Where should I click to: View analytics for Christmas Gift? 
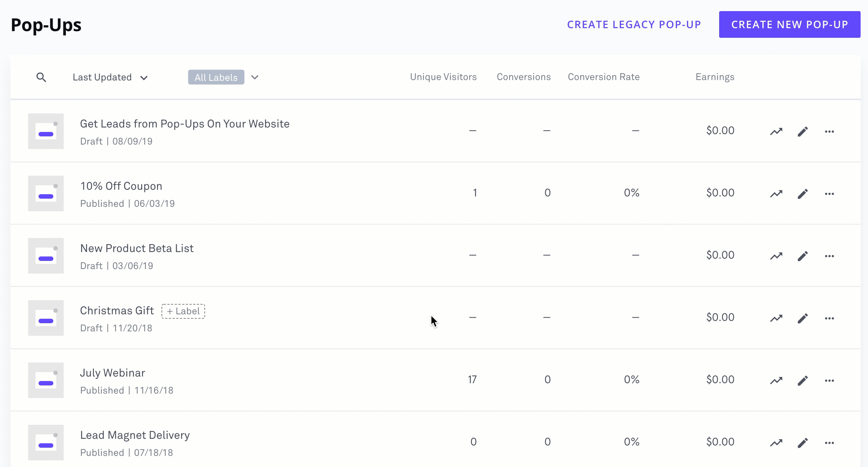776,318
